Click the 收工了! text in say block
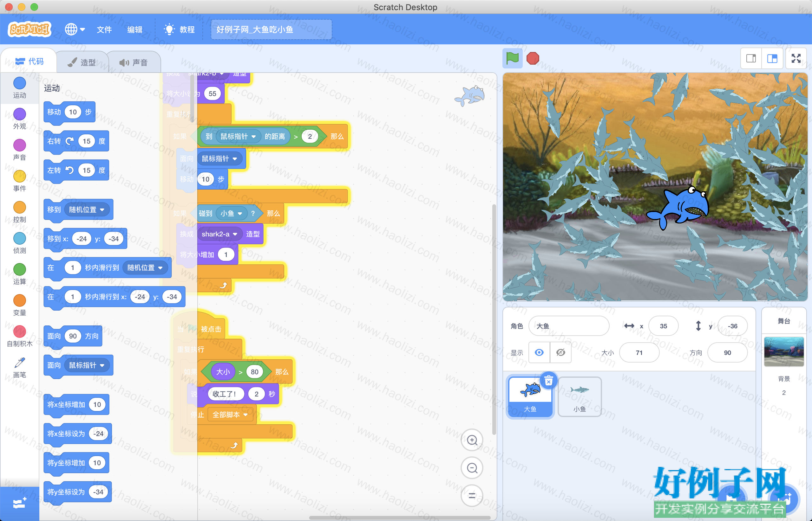The image size is (812, 521). point(226,394)
